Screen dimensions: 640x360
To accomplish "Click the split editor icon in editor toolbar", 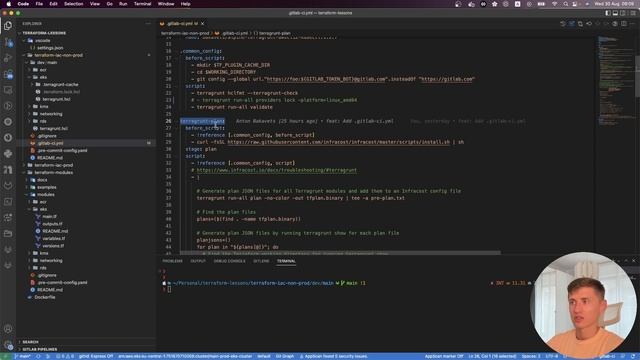I will click(x=624, y=24).
